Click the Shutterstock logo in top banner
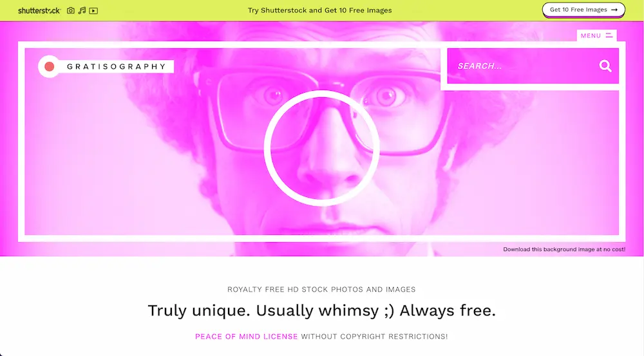Screen dimensions: 644x356 [39, 11]
